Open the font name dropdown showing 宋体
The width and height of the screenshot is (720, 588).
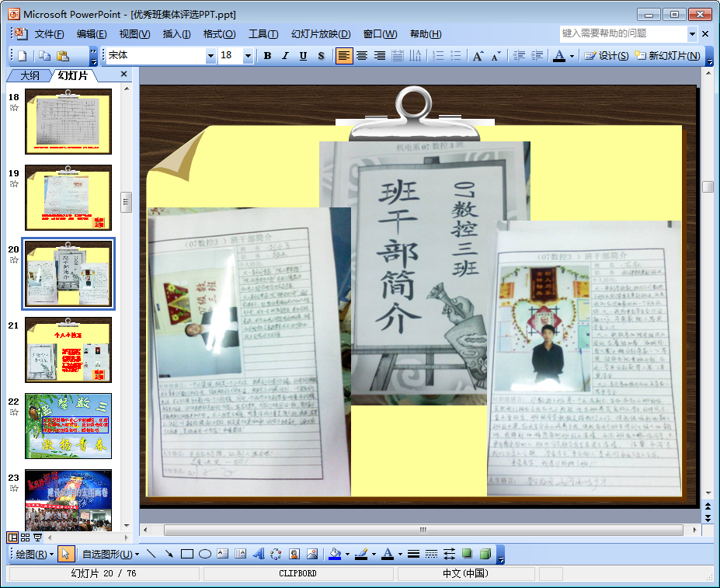(x=210, y=56)
